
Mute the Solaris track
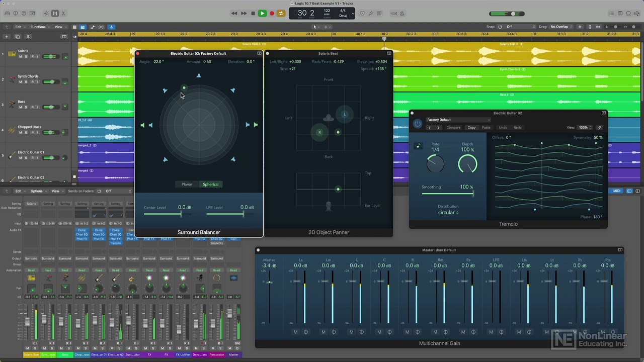[21, 57]
